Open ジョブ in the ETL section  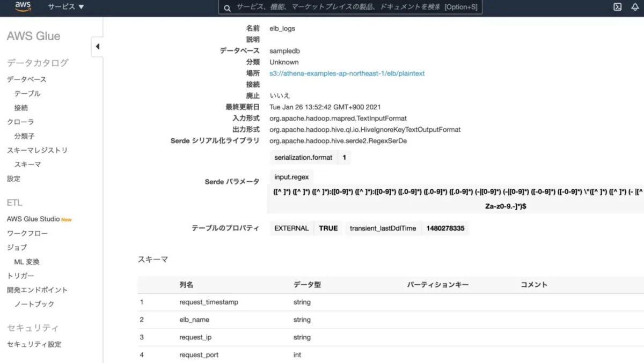click(17, 247)
